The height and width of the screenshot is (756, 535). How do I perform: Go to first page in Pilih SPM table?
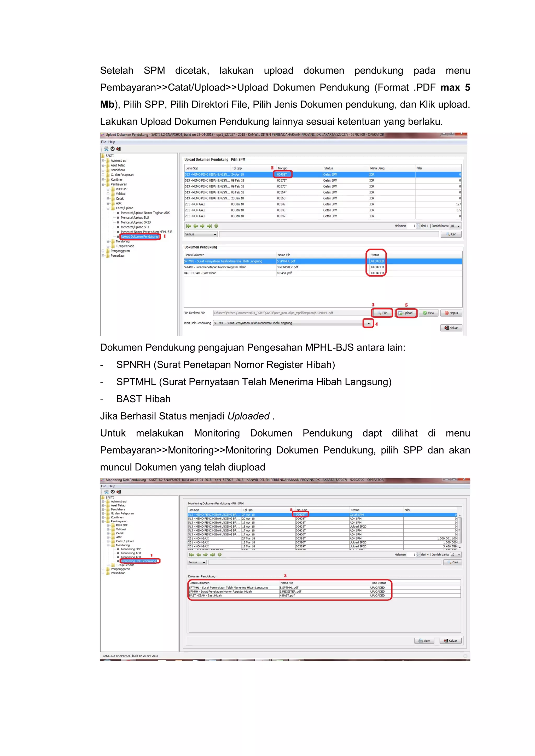188,226
